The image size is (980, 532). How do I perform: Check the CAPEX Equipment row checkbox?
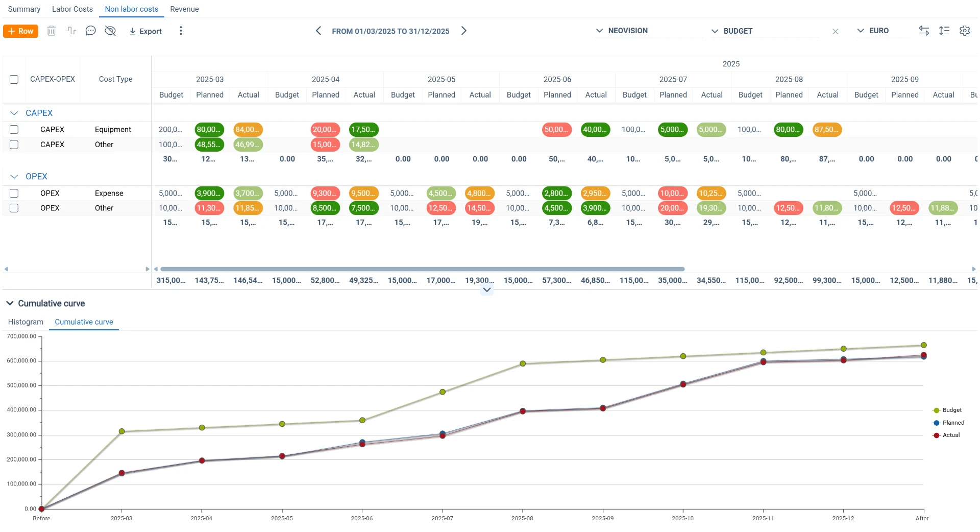tap(14, 130)
